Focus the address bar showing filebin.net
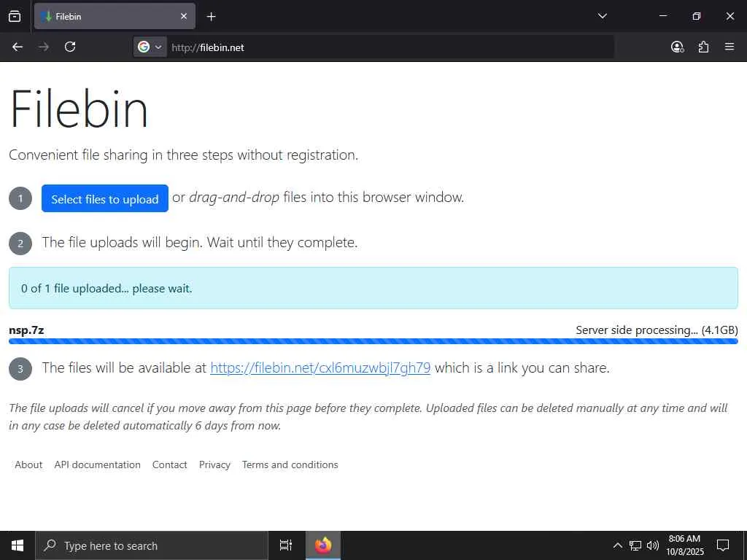The width and height of the screenshot is (747, 560). (x=391, y=47)
